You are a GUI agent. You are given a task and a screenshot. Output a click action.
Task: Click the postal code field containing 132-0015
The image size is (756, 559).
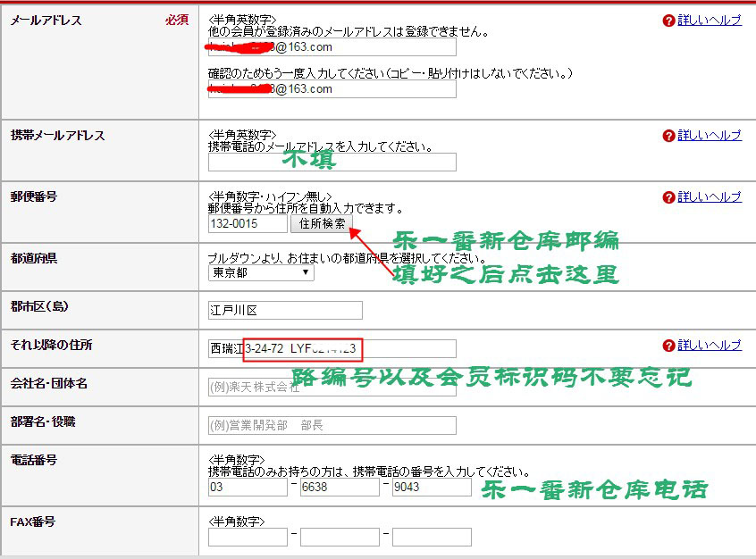(248, 224)
